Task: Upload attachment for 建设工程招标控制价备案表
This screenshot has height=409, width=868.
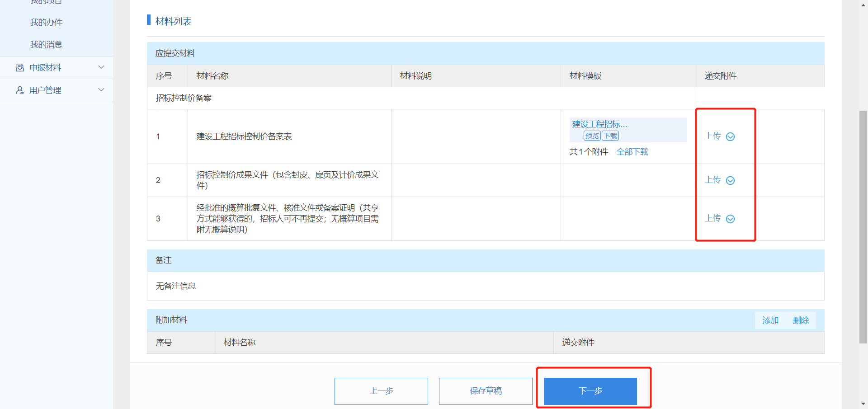Action: tap(713, 136)
